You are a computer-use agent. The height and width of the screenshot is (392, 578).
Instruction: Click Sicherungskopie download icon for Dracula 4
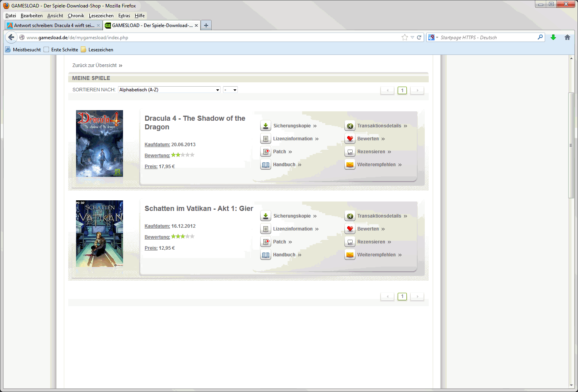tap(266, 126)
